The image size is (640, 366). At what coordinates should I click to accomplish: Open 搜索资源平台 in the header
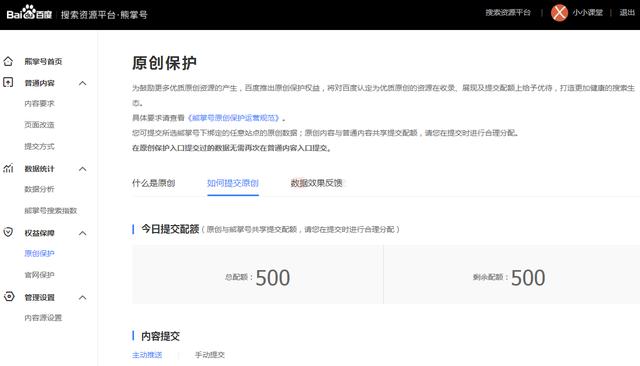pos(508,13)
